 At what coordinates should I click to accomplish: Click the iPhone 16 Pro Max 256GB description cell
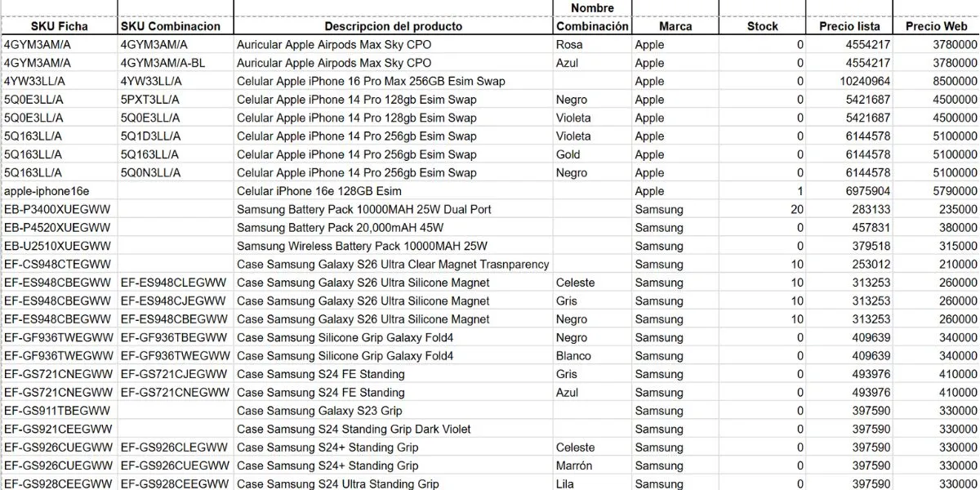[x=393, y=82]
